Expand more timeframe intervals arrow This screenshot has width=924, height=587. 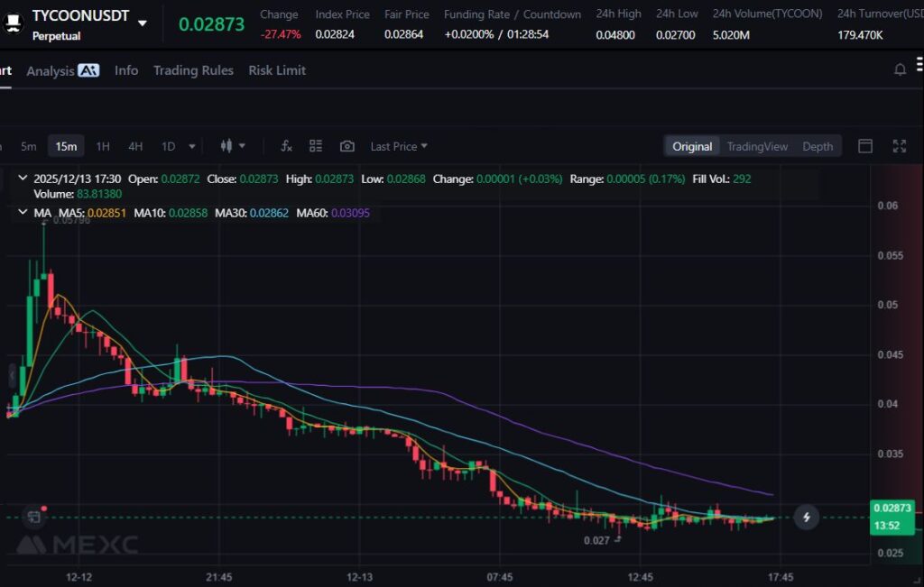[192, 146]
